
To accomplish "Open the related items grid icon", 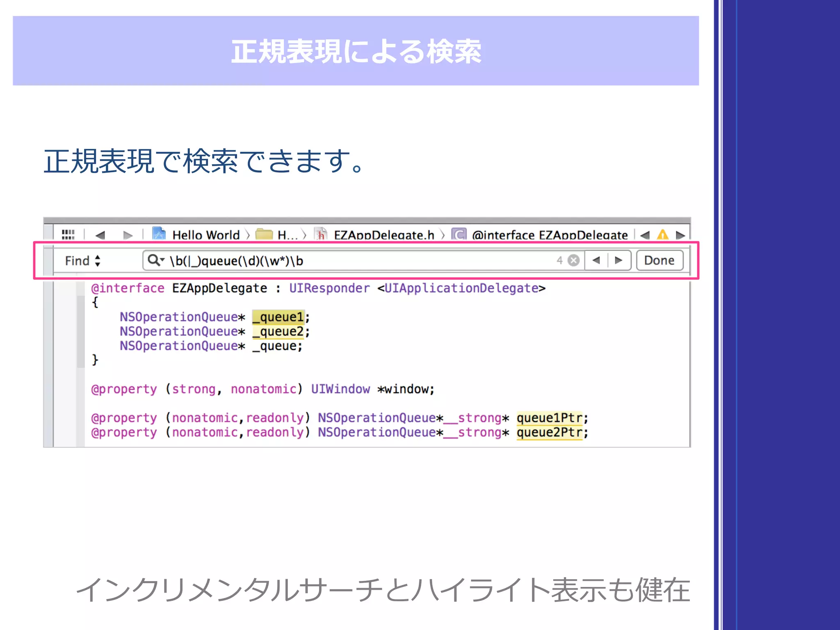I will click(68, 235).
